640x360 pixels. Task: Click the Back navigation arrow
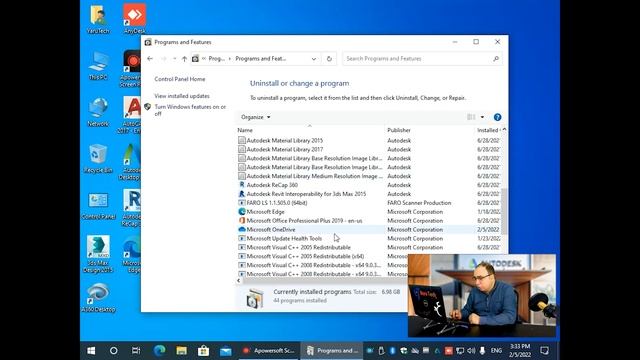150,59
